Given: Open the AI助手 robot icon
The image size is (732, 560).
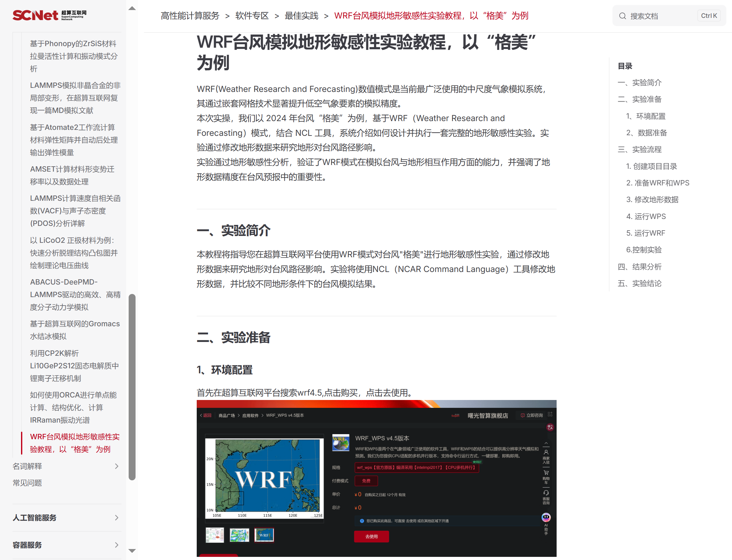Looking at the screenshot, I should [x=546, y=517].
